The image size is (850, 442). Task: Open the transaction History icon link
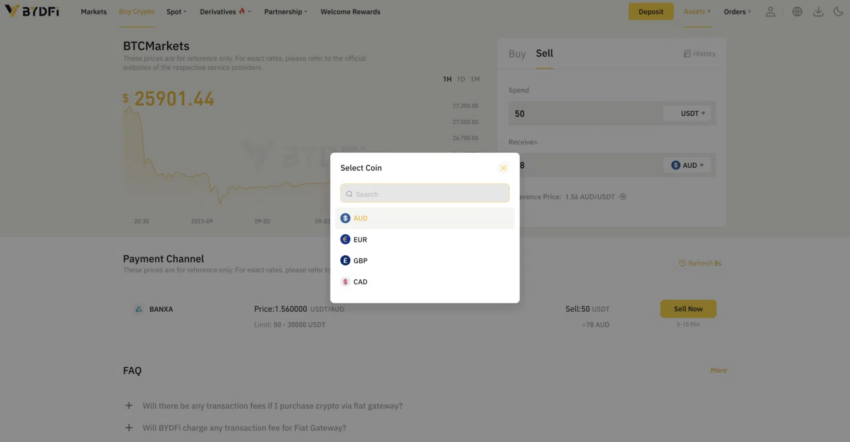pyautogui.click(x=699, y=54)
